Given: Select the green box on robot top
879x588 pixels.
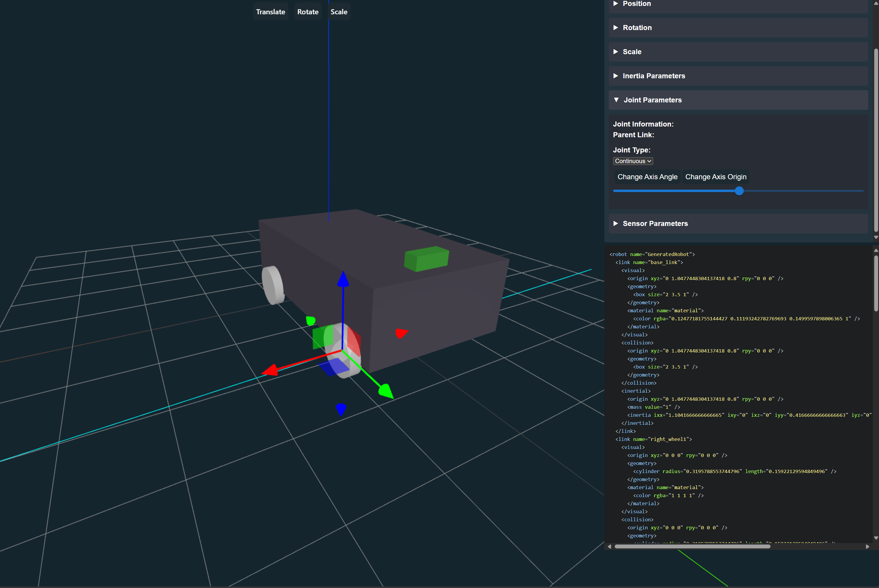Looking at the screenshot, I should pos(426,259).
